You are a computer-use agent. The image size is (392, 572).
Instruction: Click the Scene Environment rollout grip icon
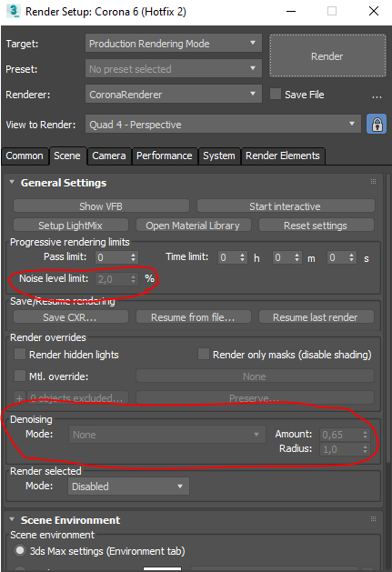point(373,519)
